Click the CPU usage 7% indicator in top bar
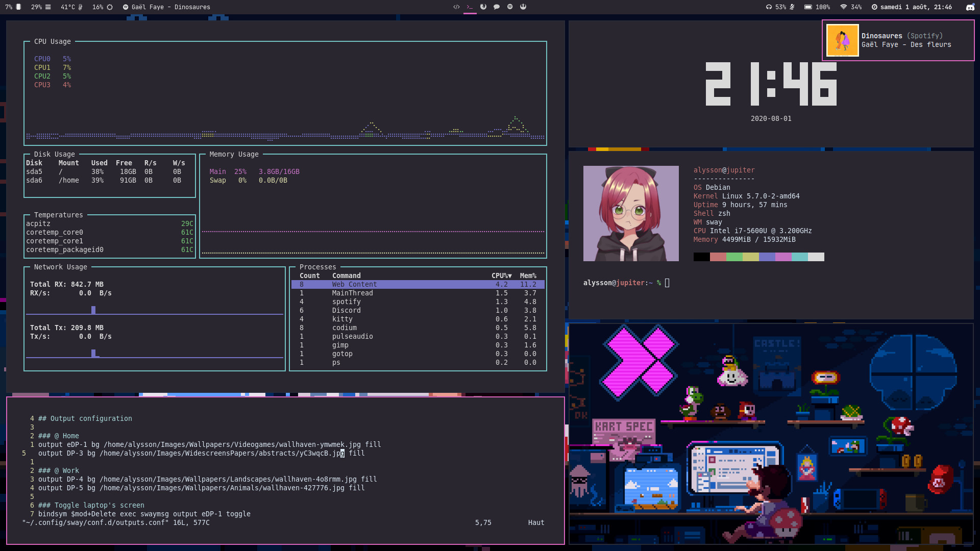This screenshot has height=551, width=980. [13, 7]
